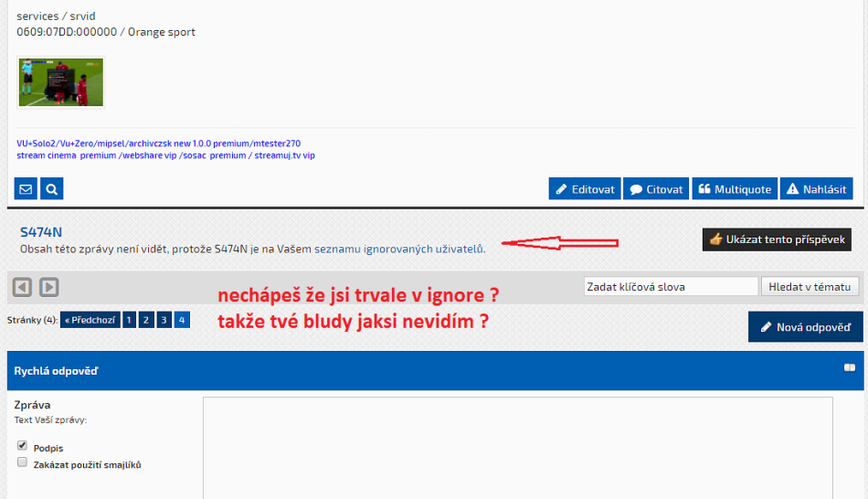Viewport: 868px width, 499px height.
Task: Click the Multiquote button
Action: 735,189
